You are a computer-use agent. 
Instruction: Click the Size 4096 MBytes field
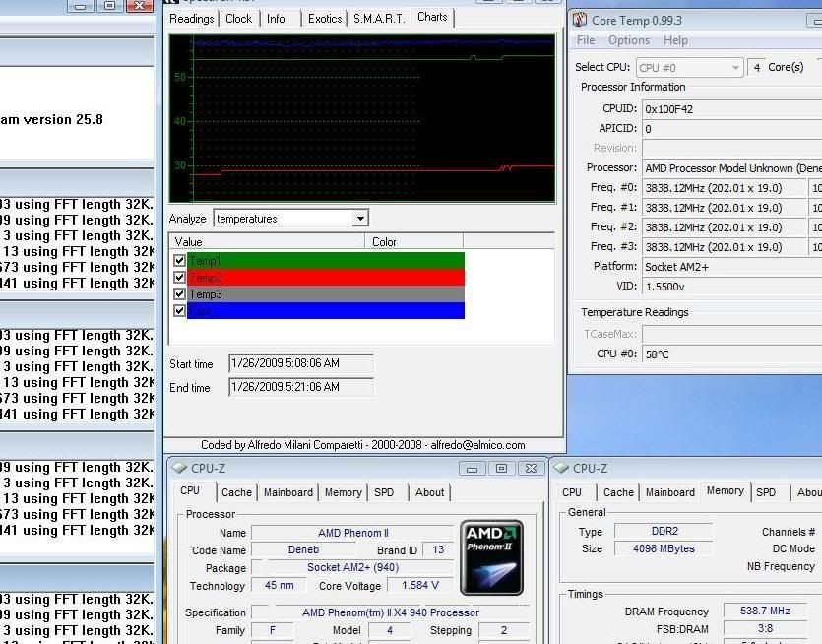point(664,548)
